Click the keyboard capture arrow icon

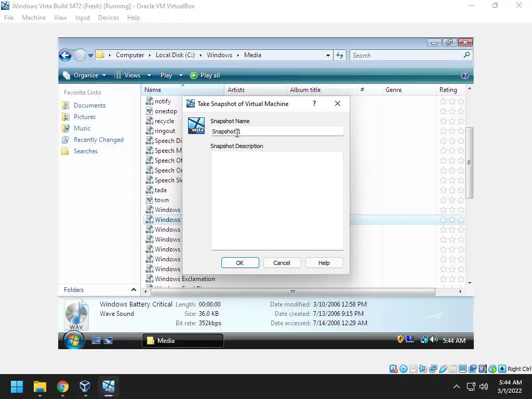click(x=502, y=369)
